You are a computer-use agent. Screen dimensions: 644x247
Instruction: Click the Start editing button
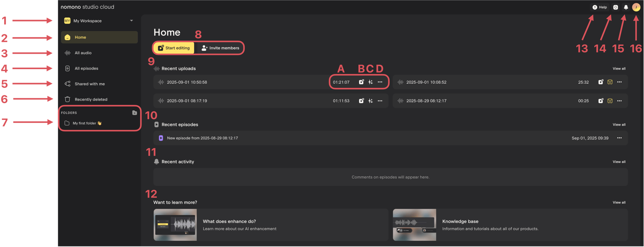[x=174, y=48]
